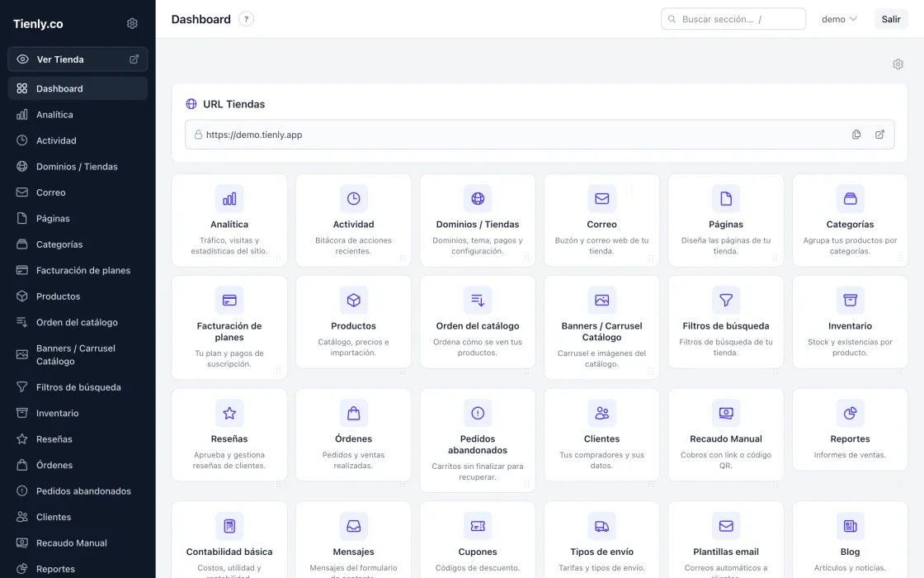The width and height of the screenshot is (924, 578).
Task: Click the Productos cube card icon
Action: click(354, 301)
